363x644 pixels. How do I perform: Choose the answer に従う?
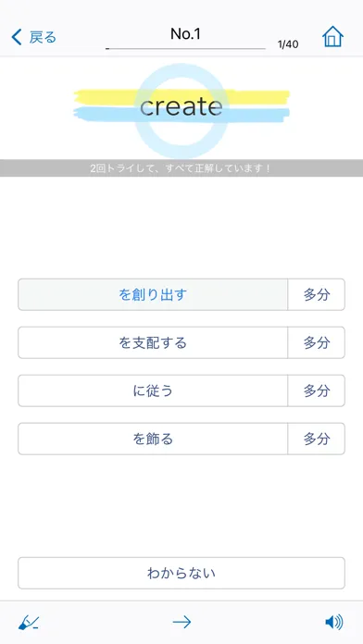[x=153, y=390]
